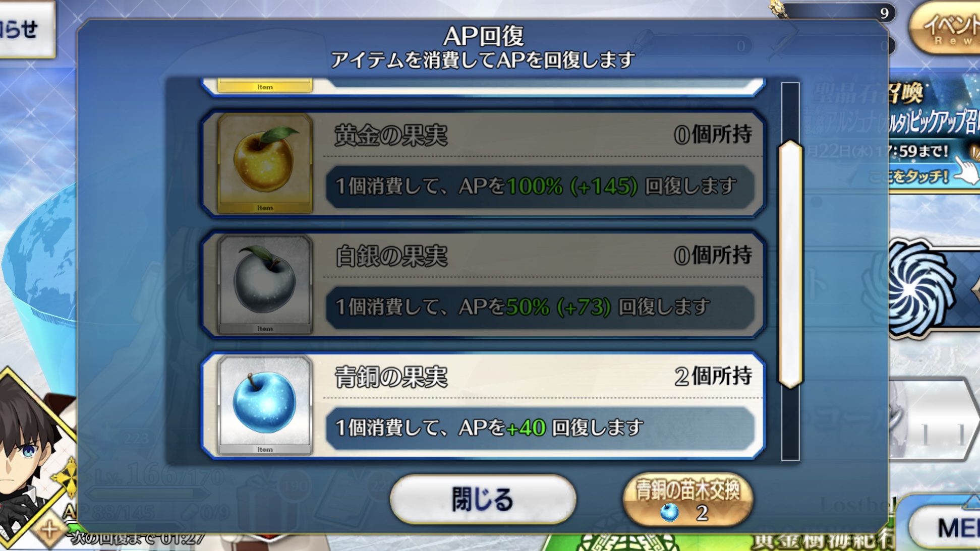Select the 黄金の果実 recovery row
Viewport: 980px width, 551px height.
click(x=483, y=164)
